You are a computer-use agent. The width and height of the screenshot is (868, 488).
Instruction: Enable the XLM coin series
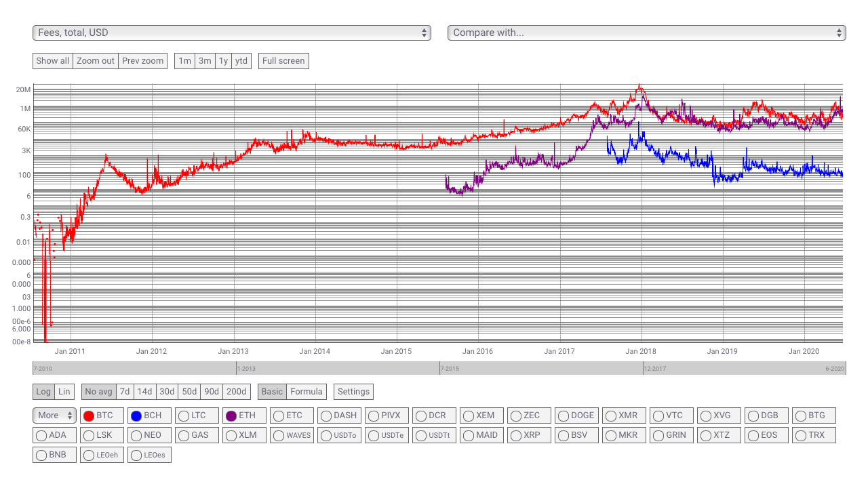tap(244, 435)
